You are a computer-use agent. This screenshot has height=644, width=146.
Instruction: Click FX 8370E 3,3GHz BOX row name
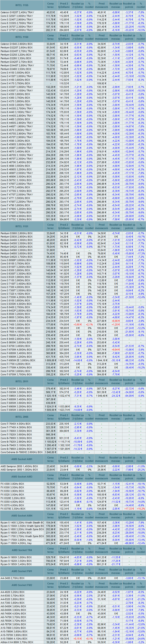click(13, 508)
